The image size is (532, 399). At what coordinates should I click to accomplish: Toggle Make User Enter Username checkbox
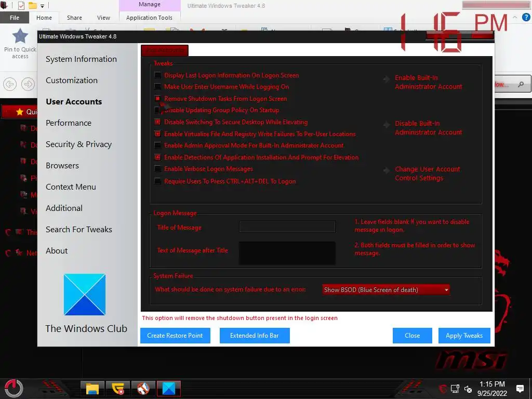pos(157,87)
